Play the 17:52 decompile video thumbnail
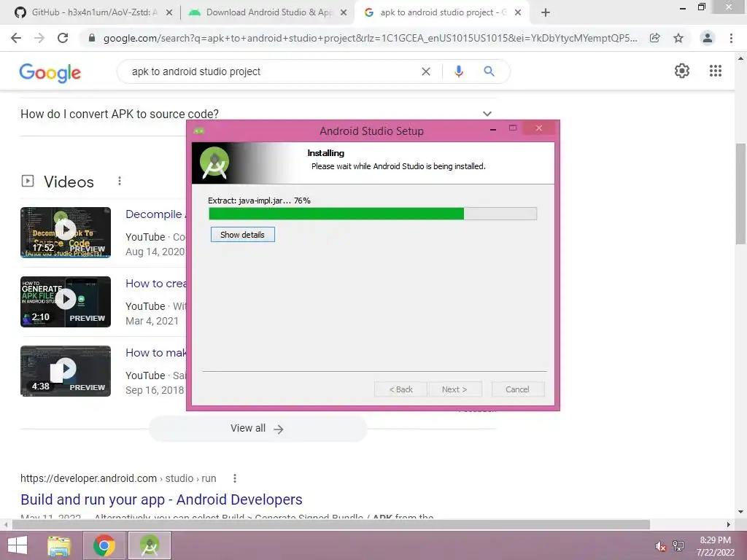The height and width of the screenshot is (560, 747). [x=66, y=233]
